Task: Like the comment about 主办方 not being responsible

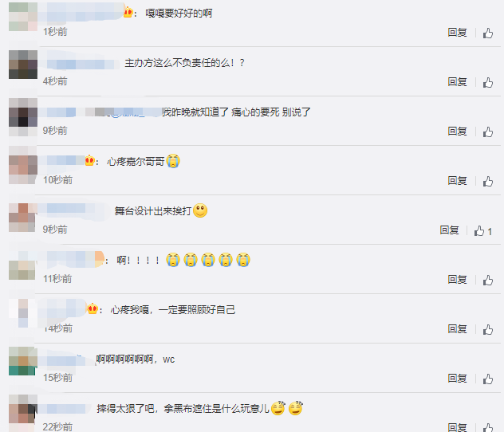Action: point(488,82)
